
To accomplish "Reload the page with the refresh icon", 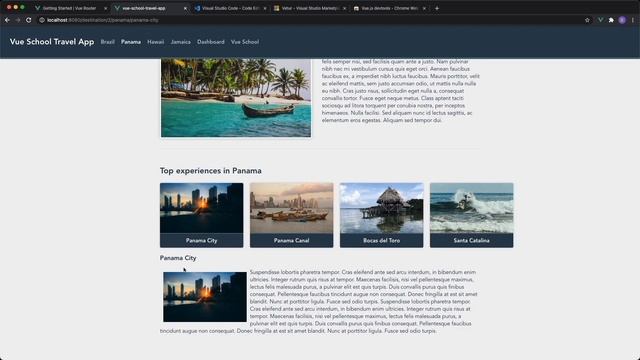I will (x=29, y=20).
